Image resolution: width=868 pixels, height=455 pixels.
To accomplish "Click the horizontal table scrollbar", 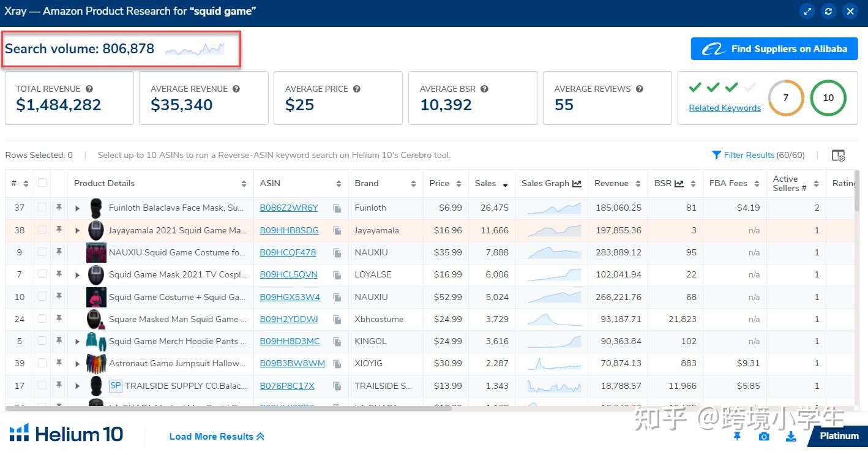I will click(x=228, y=408).
